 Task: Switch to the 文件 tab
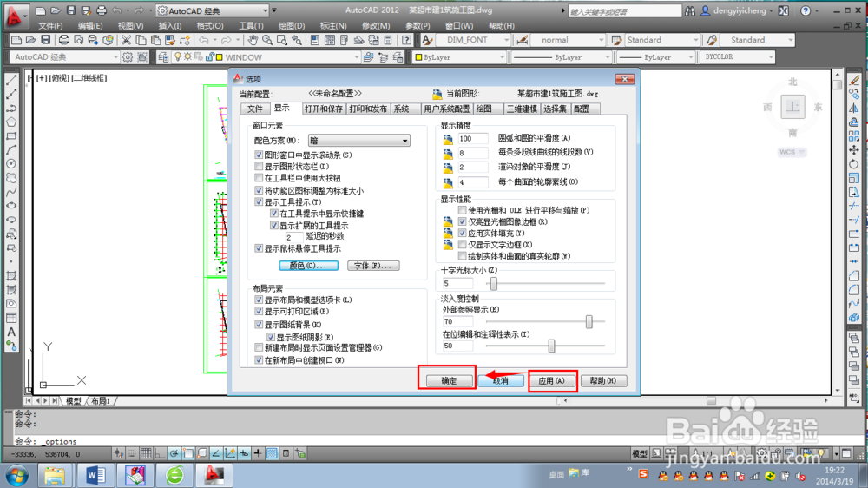255,109
